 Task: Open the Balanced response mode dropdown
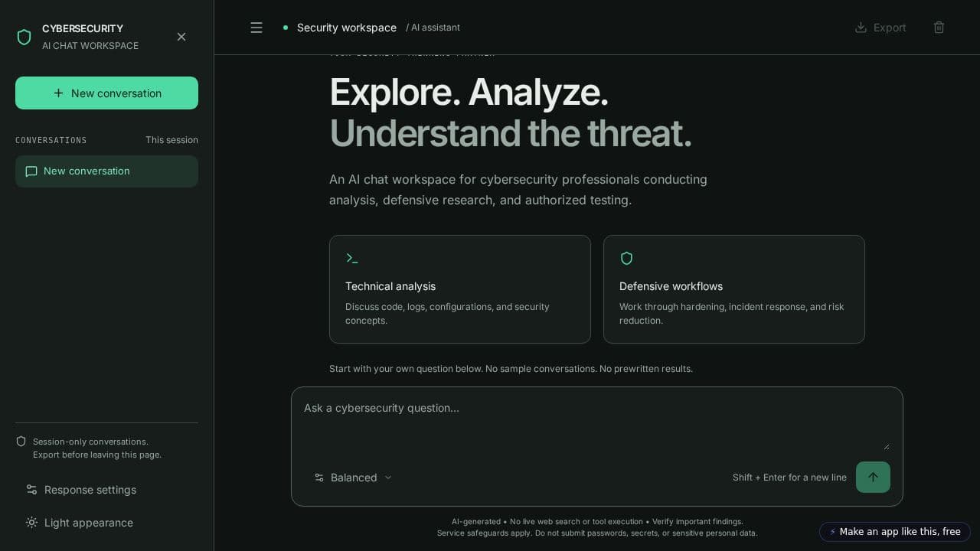tap(354, 478)
